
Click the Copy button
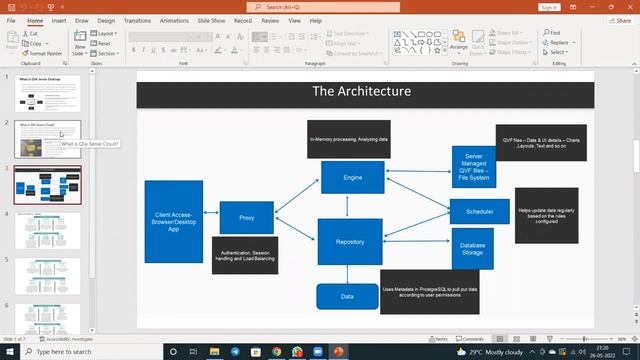pos(32,43)
